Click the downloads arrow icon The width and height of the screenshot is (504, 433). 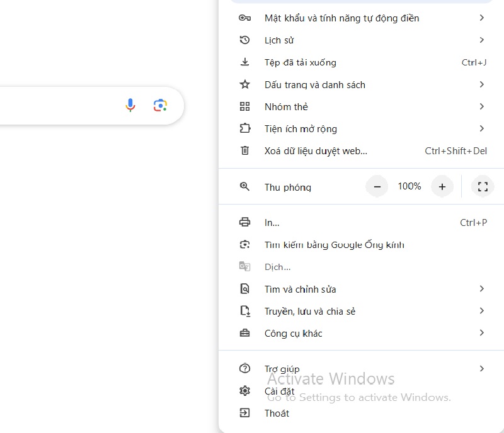point(245,62)
